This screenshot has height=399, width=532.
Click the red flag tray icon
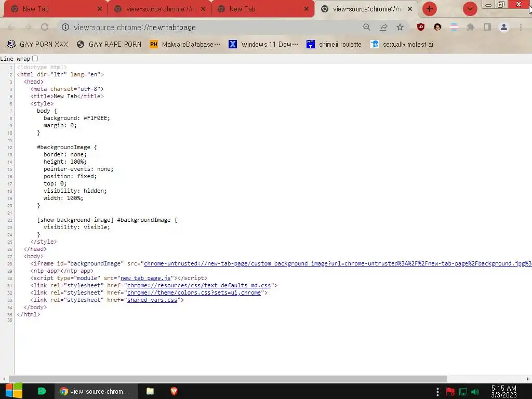450,392
